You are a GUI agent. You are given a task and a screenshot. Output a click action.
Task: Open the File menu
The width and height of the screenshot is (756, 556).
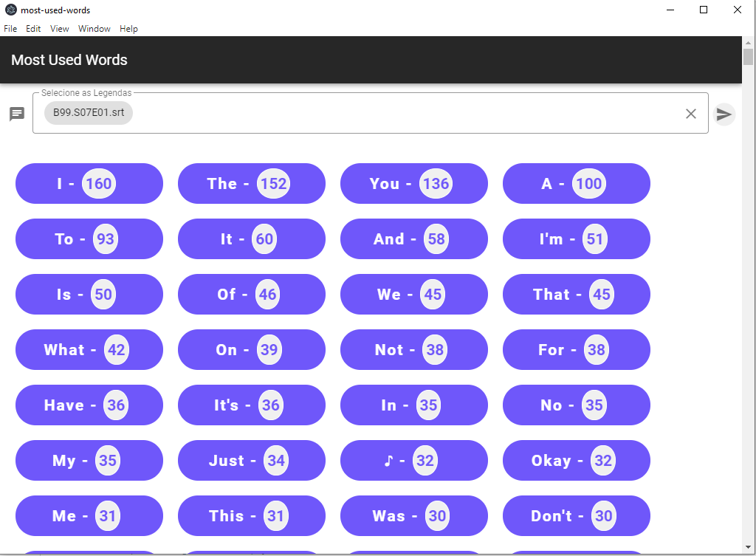point(10,29)
